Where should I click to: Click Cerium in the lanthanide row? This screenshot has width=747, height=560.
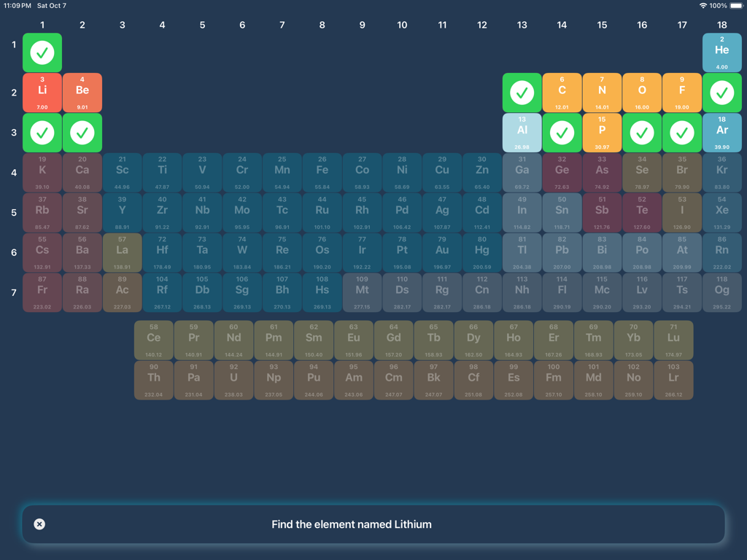153,339
